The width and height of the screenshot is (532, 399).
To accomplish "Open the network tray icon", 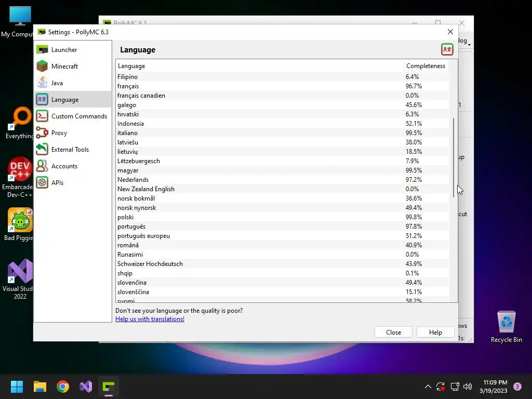I will tap(455, 387).
